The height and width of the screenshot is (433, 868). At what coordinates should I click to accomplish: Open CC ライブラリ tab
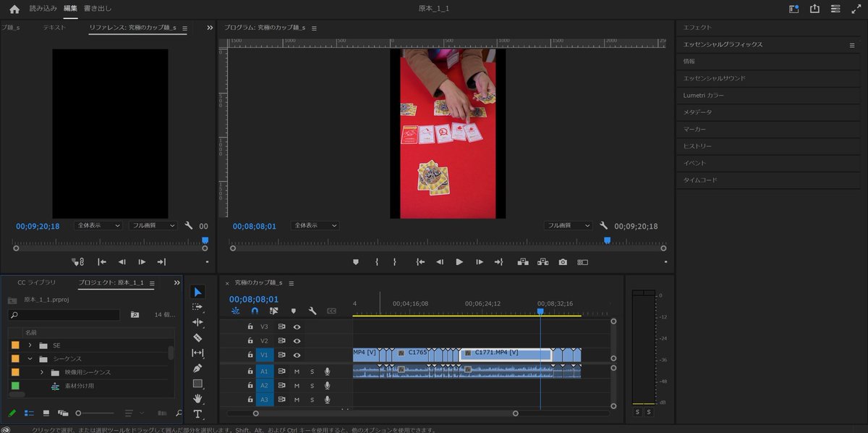click(36, 282)
